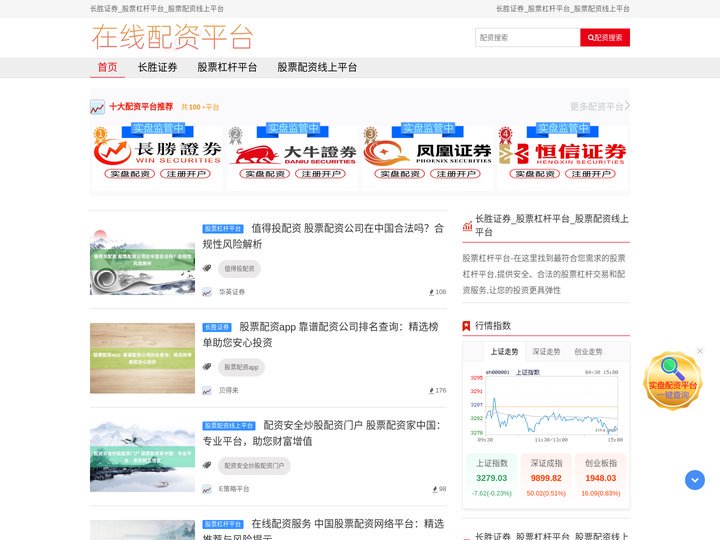The image size is (720, 540).
Task: Click the blue 长胜证券 category badge
Action: (217, 327)
